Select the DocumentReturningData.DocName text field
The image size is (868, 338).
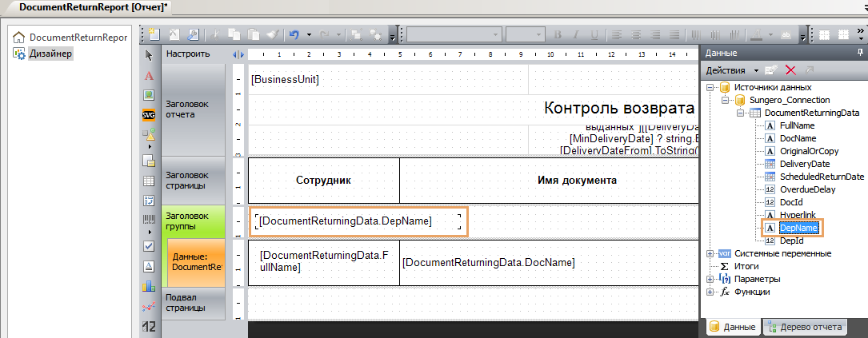(488, 262)
